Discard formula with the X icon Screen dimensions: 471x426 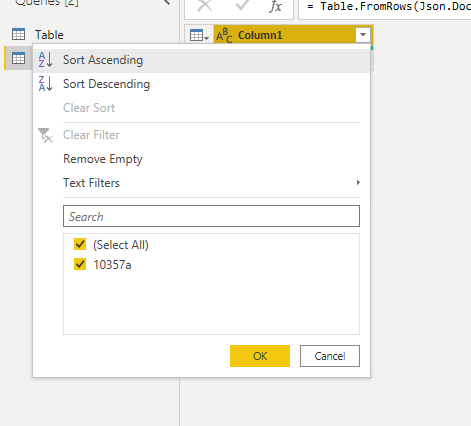point(205,6)
